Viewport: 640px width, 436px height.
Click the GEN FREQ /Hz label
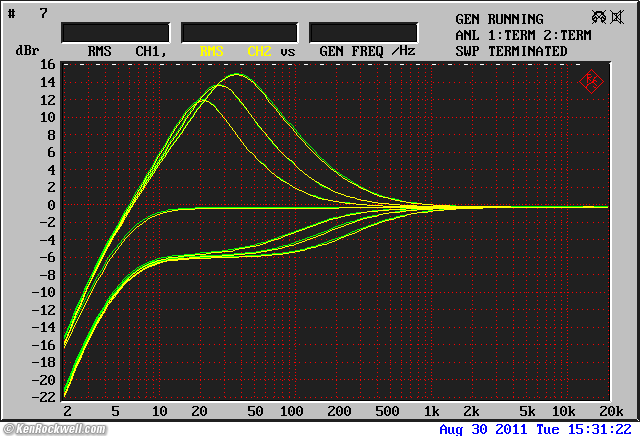click(367, 51)
